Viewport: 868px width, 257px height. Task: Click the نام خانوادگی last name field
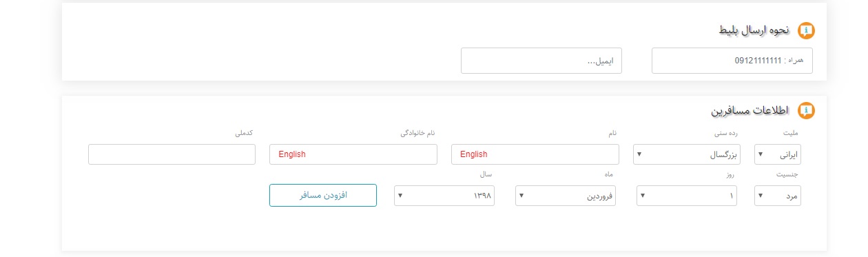pyautogui.click(x=353, y=154)
